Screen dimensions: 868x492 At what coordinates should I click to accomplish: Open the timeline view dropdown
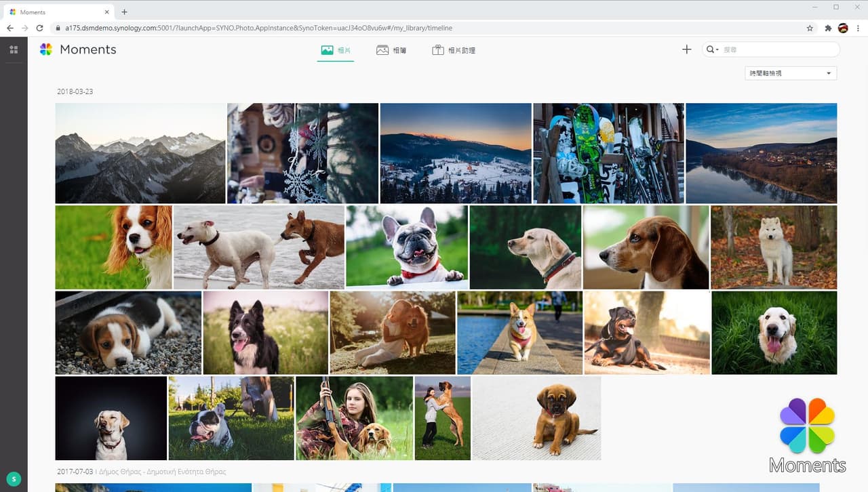[x=791, y=73]
